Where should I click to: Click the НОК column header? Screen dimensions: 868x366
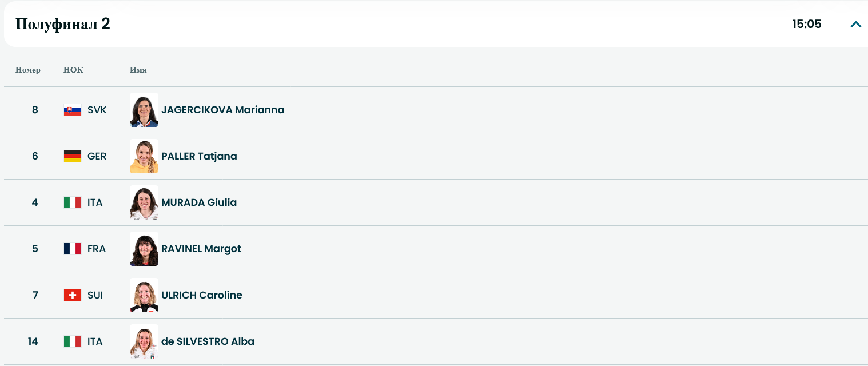tap(73, 70)
